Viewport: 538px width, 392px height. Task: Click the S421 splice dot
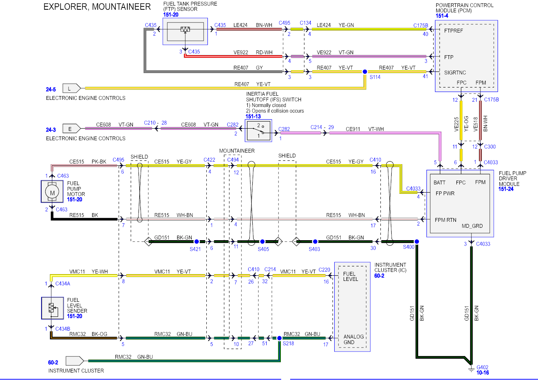tap(197, 242)
